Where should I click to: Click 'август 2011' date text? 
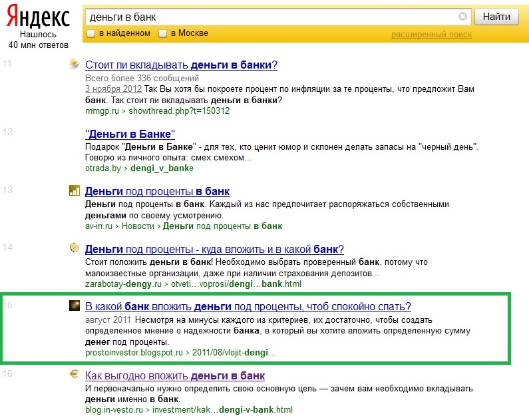pyautogui.click(x=108, y=319)
